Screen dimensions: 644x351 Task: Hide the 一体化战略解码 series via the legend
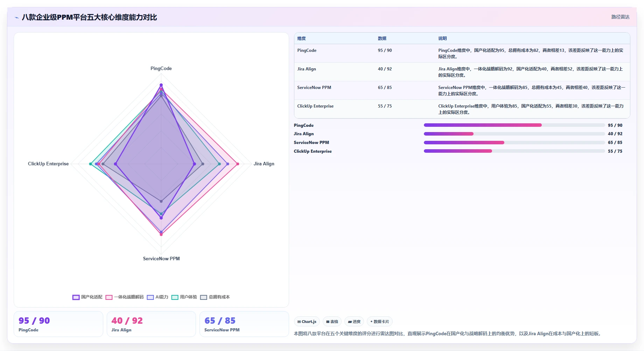click(125, 297)
